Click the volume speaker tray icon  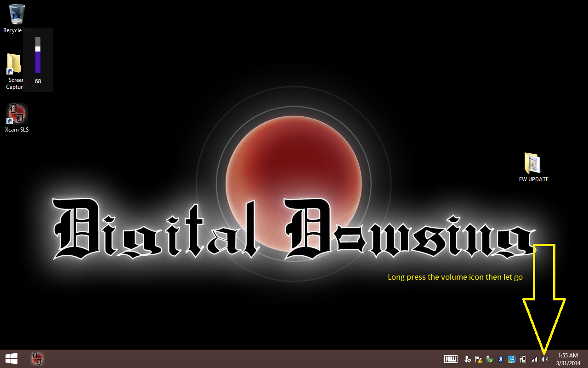pos(545,359)
